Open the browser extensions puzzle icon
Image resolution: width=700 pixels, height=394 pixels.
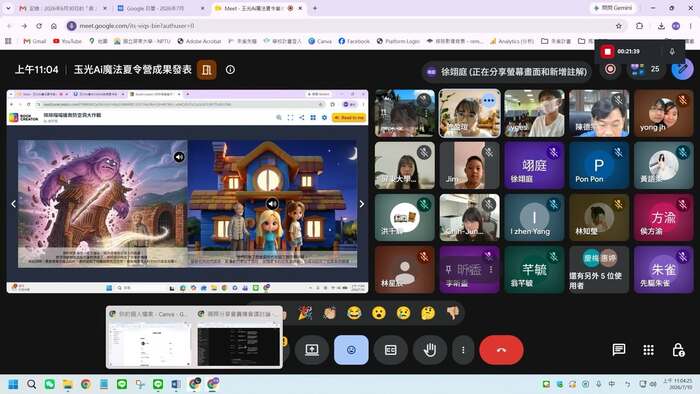[639, 26]
